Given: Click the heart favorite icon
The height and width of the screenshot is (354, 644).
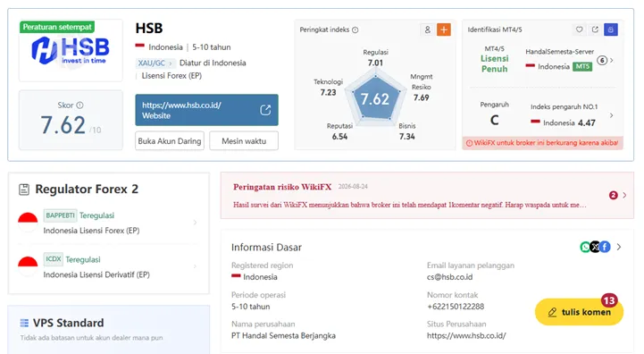Looking at the screenshot, I should coord(579,29).
